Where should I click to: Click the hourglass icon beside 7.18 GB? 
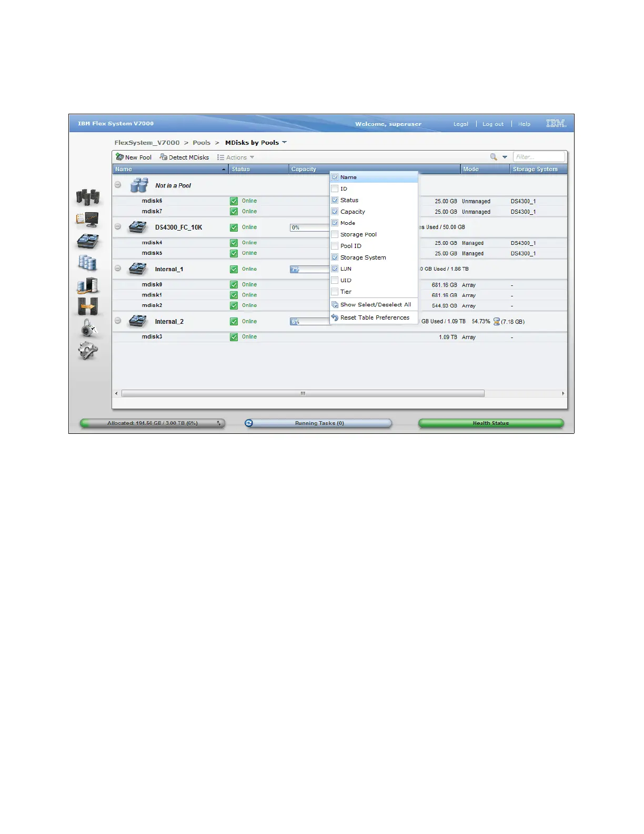click(496, 321)
